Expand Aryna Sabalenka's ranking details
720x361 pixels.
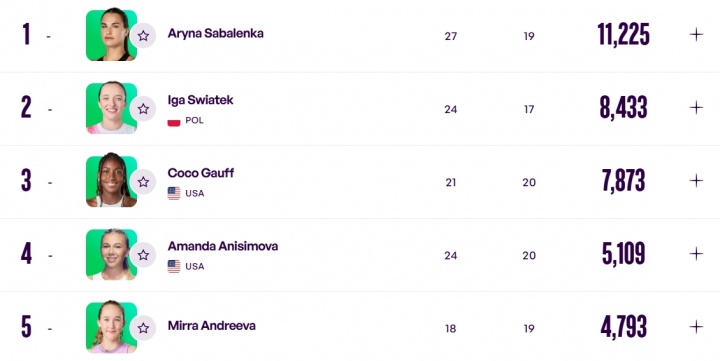point(696,34)
